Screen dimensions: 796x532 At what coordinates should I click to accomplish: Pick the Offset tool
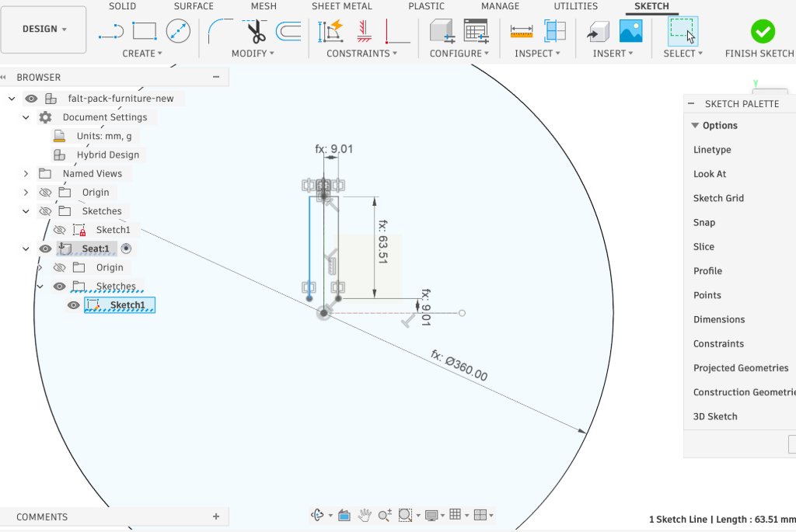coord(288,31)
